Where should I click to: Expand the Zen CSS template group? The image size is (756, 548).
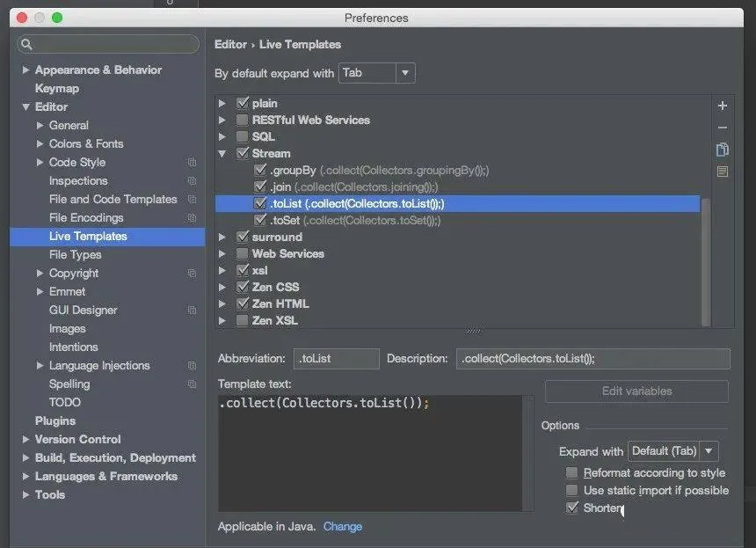tap(222, 287)
